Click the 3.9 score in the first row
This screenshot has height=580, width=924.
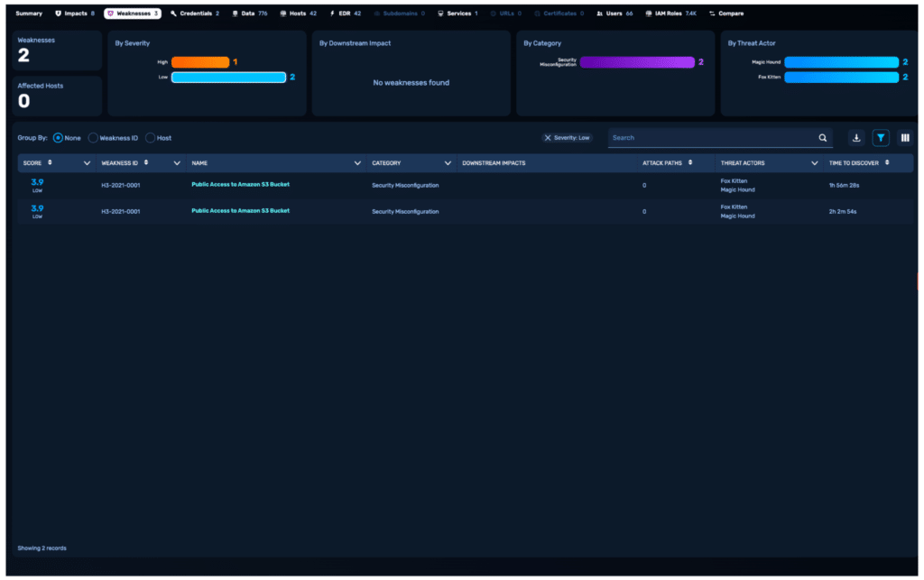[x=37, y=182]
